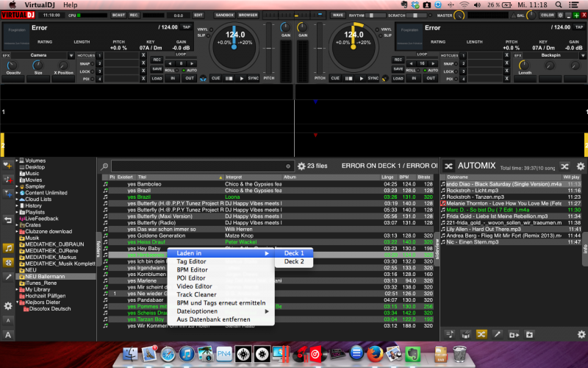Select Deck 2 in the Laden in submenu
This screenshot has width=588, height=368.
[294, 261]
